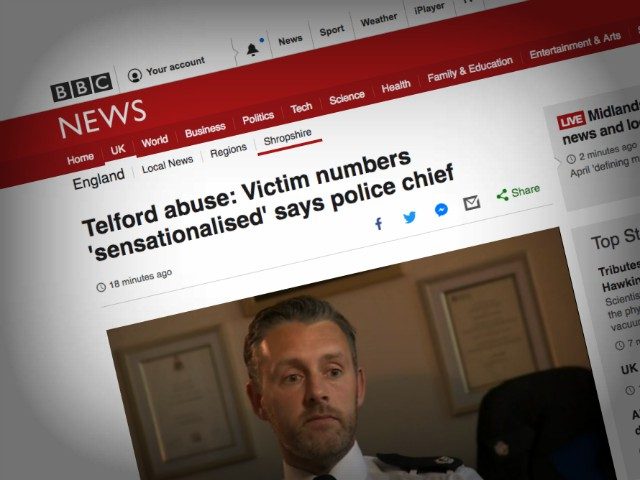Select the Tech news category
The width and height of the screenshot is (640, 480).
tap(301, 108)
